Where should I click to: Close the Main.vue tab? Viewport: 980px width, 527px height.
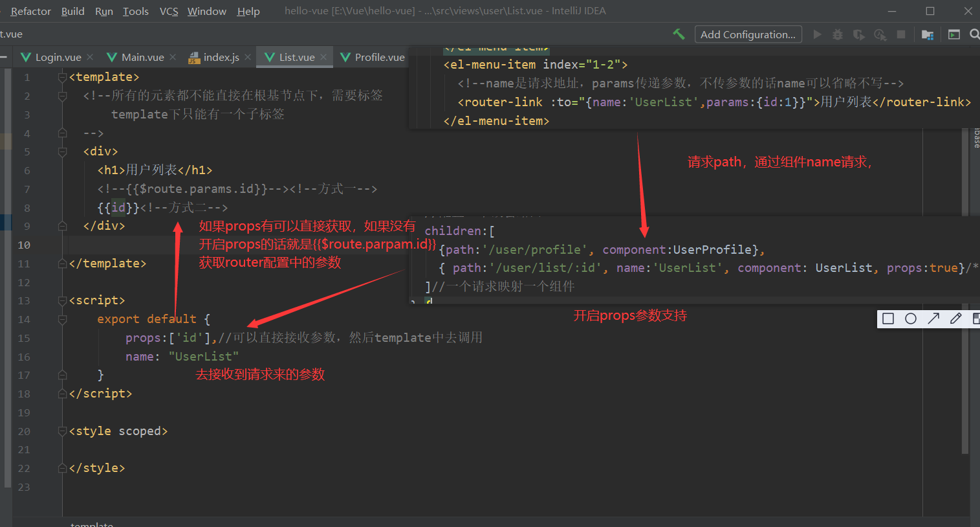pos(173,57)
